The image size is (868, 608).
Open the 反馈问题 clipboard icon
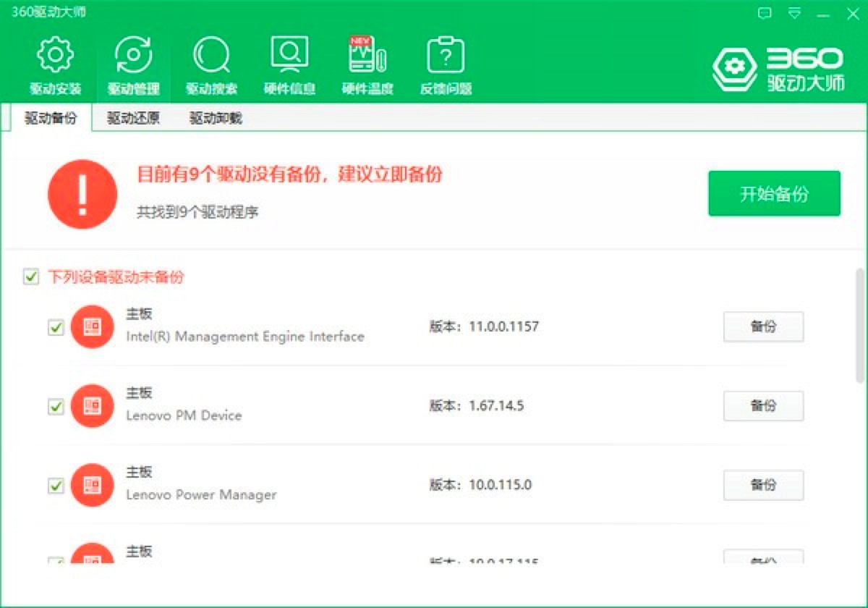tap(446, 55)
